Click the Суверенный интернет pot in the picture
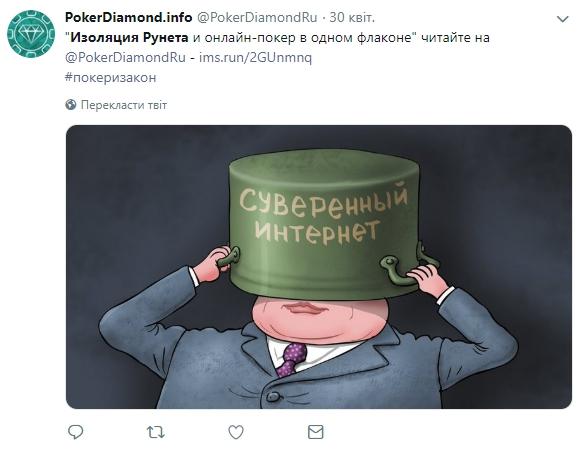 [x=324, y=224]
